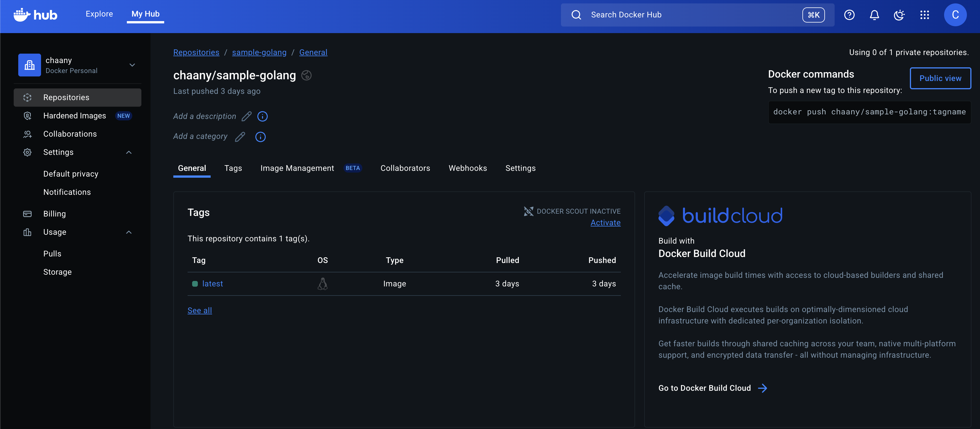Screen dimensions: 980x429
Task: Open the Webhooks tab
Action: coord(467,168)
